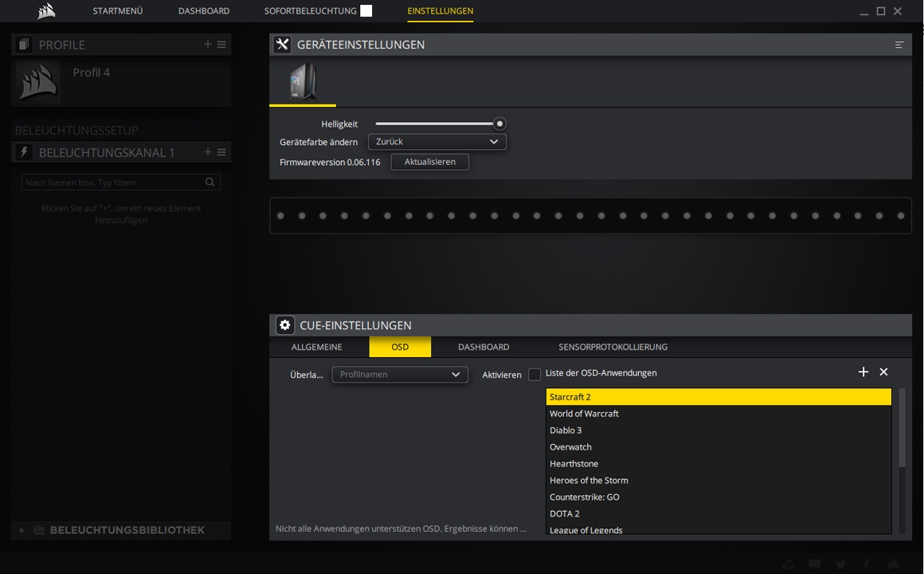Select Heroes of the Storm entry

coord(718,480)
